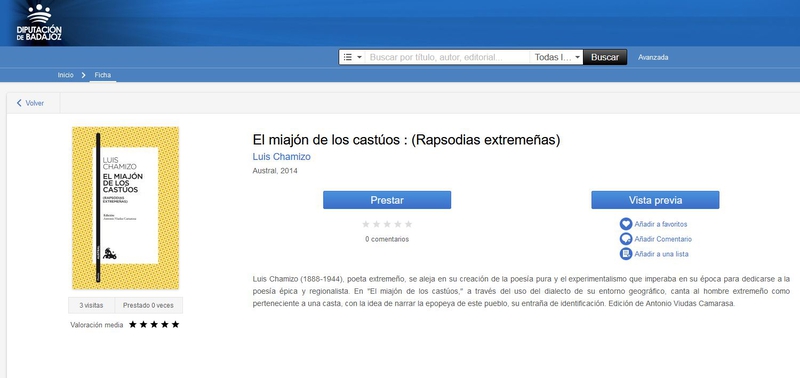Image resolution: width=800 pixels, height=378 pixels.
Task: Click the first black Valoración media star
Action: [133, 324]
